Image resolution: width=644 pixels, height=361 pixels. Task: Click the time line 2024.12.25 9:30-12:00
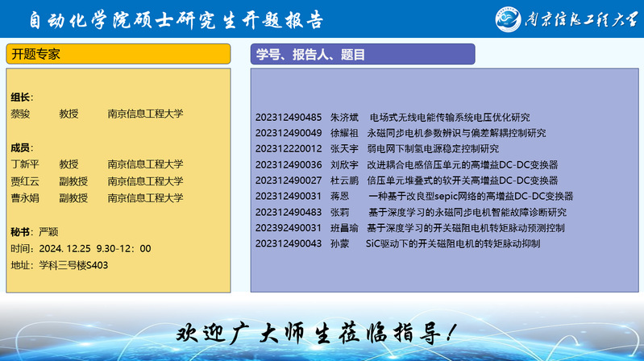(81, 248)
